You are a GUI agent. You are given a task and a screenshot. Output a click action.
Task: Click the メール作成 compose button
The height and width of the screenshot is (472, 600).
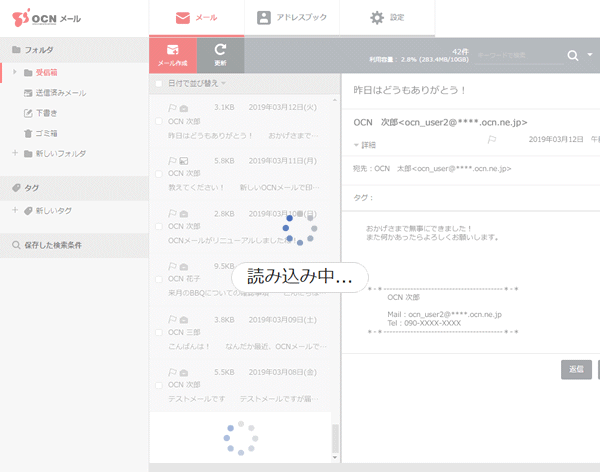click(173, 55)
